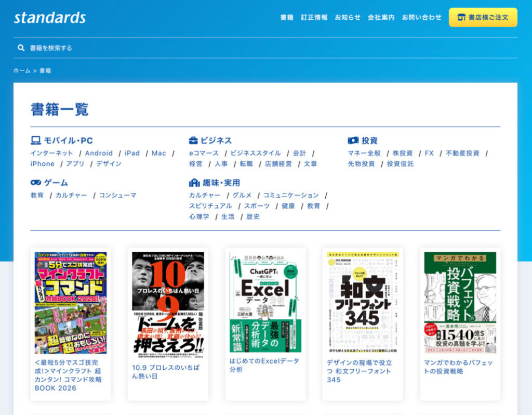Click the store icon in 書店様ご注文 button

[461, 17]
